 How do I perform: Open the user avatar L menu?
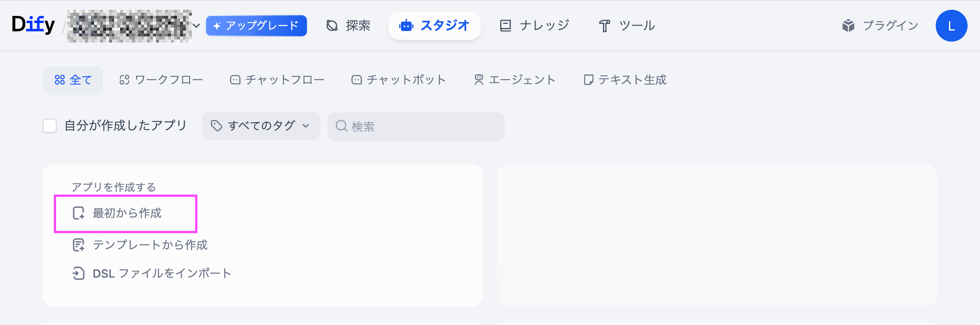click(951, 26)
